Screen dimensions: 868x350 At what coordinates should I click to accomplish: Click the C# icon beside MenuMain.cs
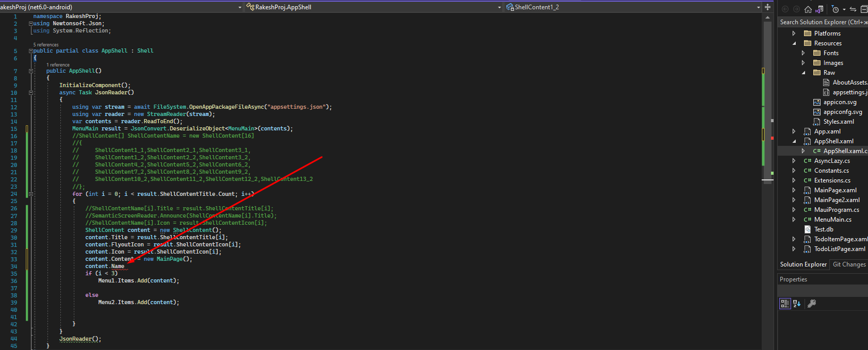pyautogui.click(x=808, y=220)
